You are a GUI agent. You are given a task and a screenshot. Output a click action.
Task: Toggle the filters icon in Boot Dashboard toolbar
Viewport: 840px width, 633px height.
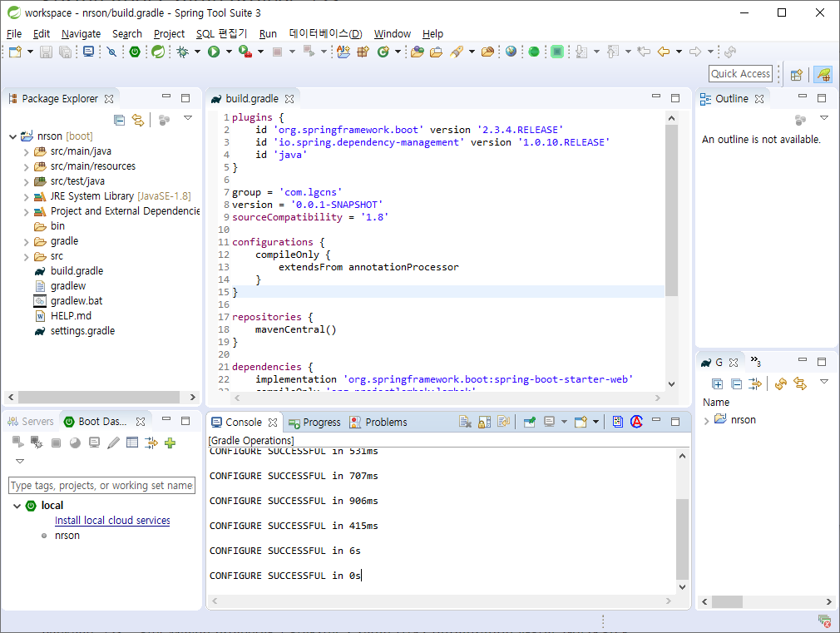(151, 443)
